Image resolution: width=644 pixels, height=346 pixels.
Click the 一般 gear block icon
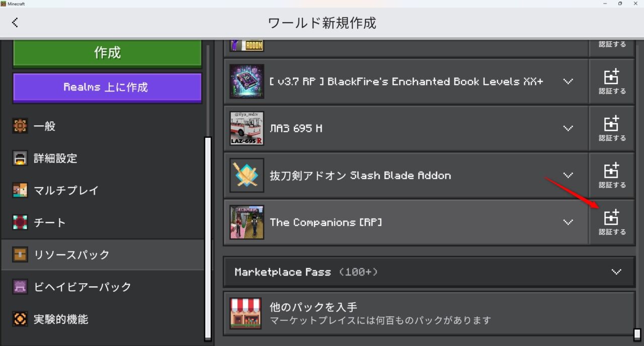pyautogui.click(x=20, y=126)
